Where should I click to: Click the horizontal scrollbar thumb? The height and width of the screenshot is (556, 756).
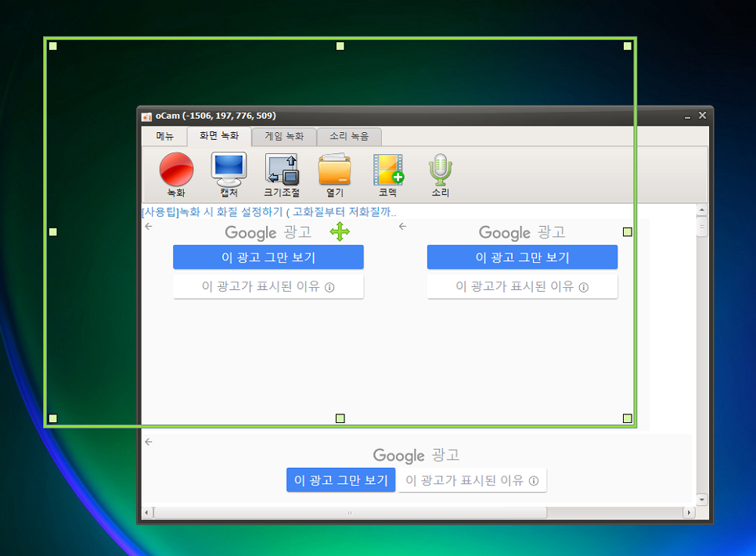(x=350, y=513)
